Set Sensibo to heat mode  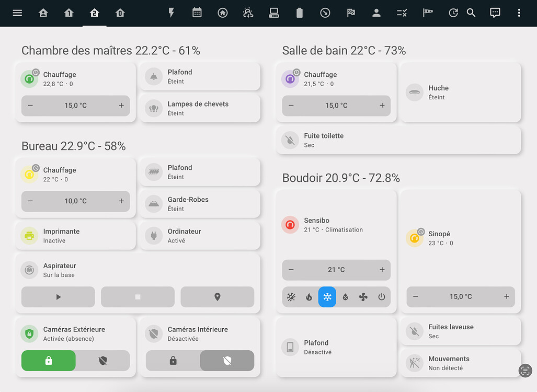(x=309, y=297)
